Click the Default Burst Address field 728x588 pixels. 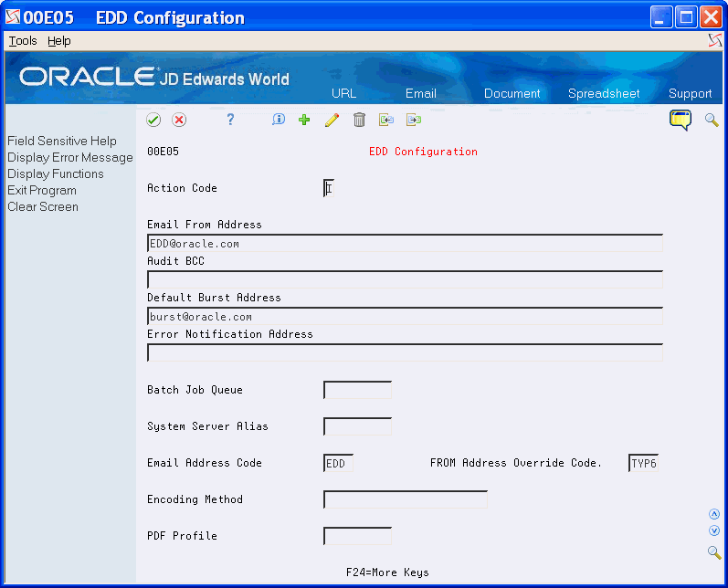tap(405, 316)
